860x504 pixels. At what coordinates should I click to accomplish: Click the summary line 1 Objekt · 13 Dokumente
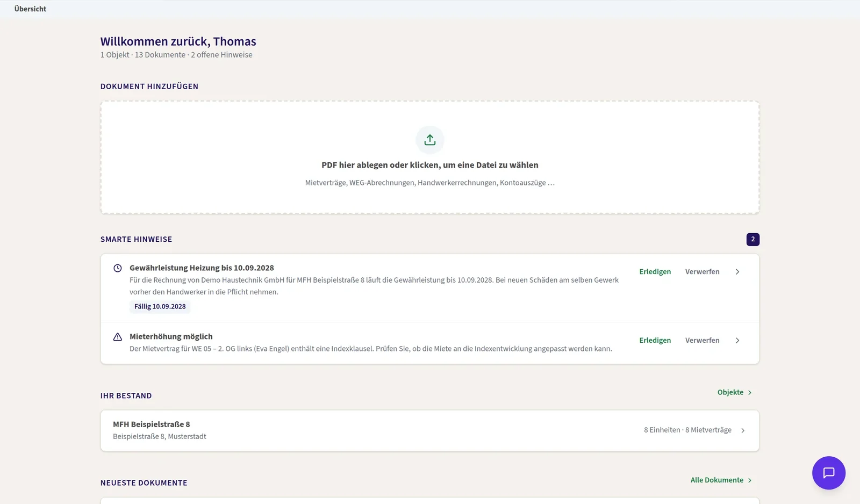(176, 55)
